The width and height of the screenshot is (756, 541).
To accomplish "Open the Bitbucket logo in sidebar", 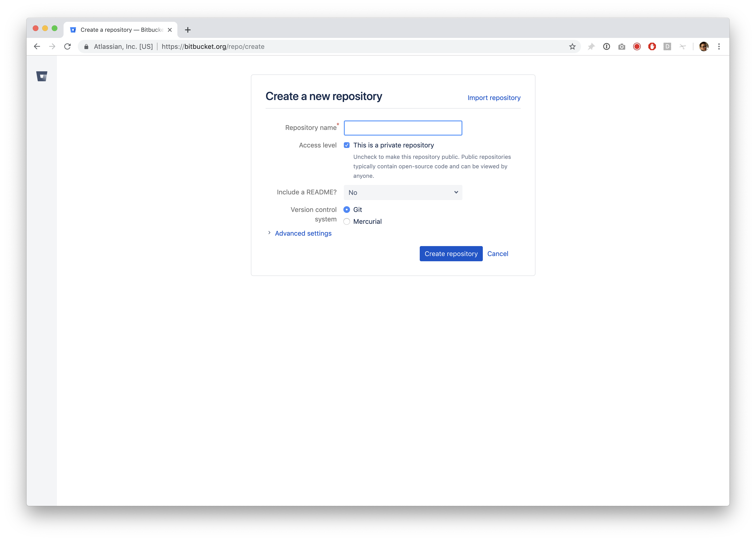I will (42, 76).
